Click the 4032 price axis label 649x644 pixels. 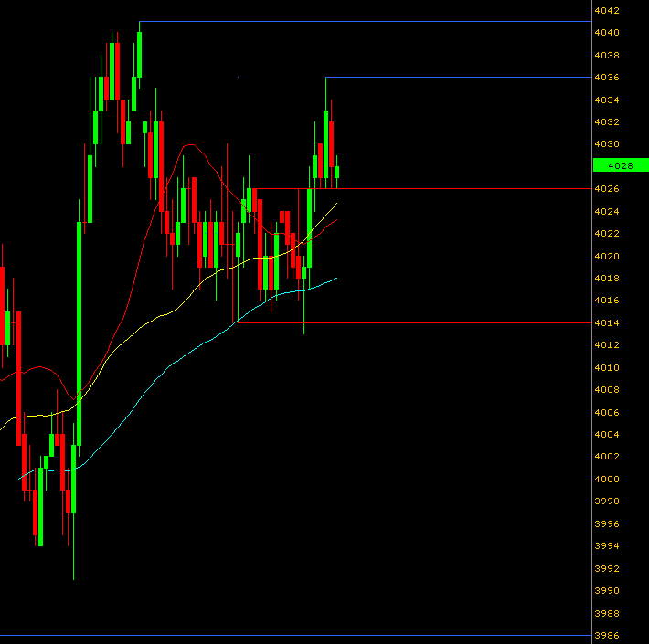(x=607, y=122)
